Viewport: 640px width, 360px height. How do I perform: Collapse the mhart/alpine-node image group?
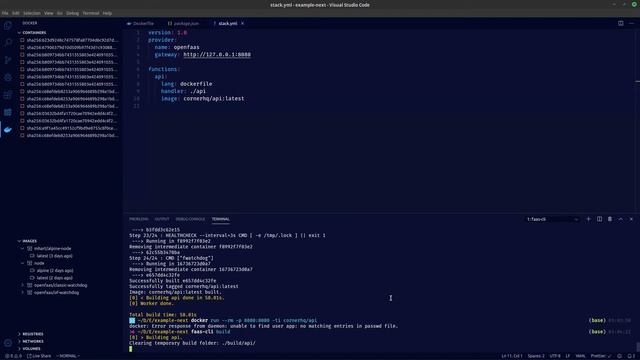click(23, 249)
